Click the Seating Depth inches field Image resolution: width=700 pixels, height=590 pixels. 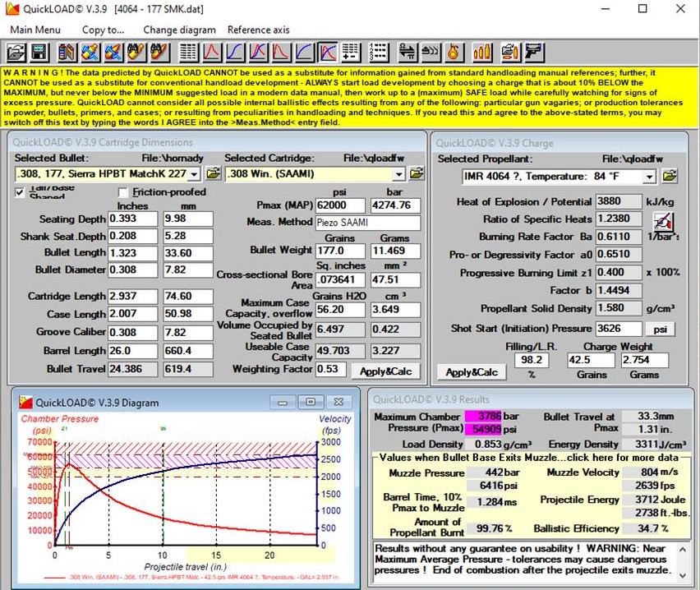point(132,219)
